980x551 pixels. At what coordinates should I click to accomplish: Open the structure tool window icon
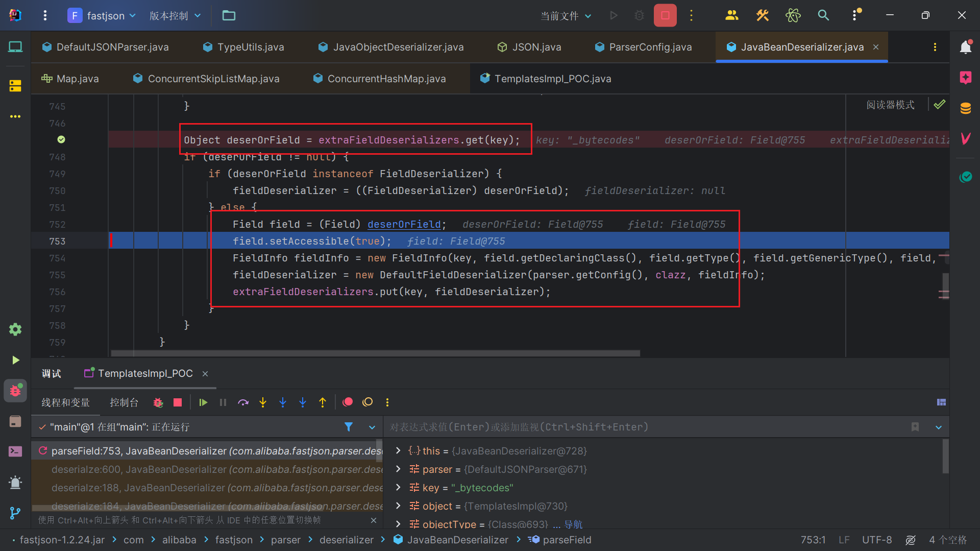click(x=15, y=85)
